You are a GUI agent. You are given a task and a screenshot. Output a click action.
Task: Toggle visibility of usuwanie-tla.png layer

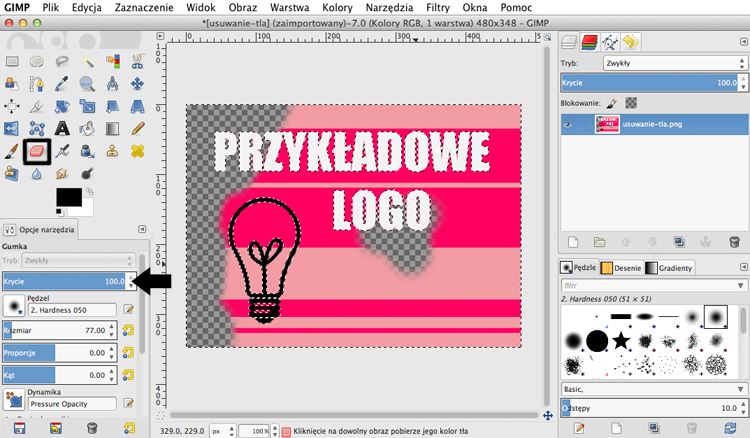(x=567, y=124)
